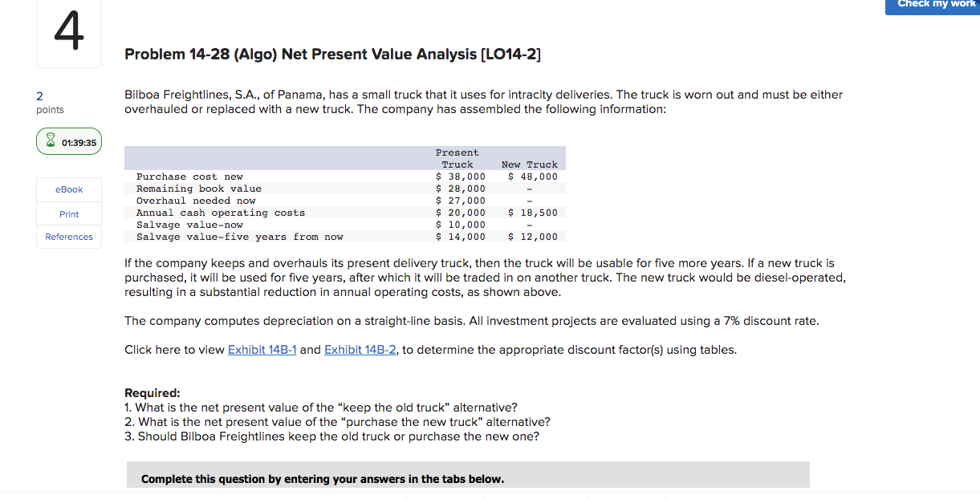Click the 'Present Truck' column header
The height and width of the screenshot is (499, 980).
pyautogui.click(x=457, y=158)
